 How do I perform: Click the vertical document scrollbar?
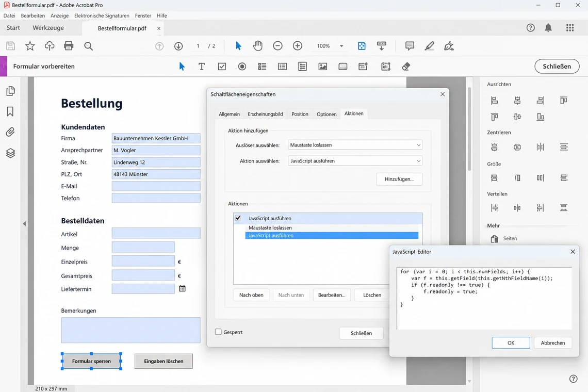(469, 128)
